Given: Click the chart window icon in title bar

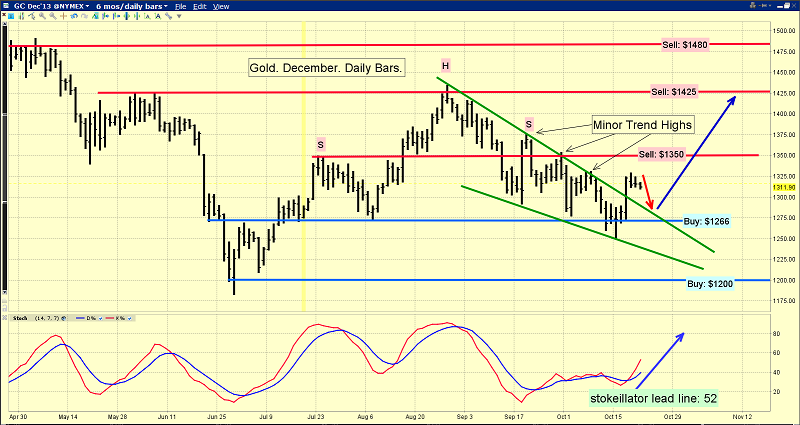Looking at the screenshot, I should click(6, 6).
